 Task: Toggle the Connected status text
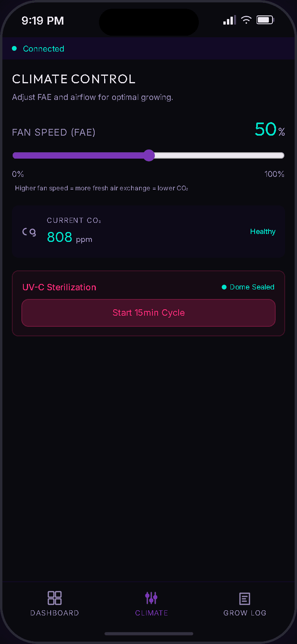pyautogui.click(x=44, y=48)
